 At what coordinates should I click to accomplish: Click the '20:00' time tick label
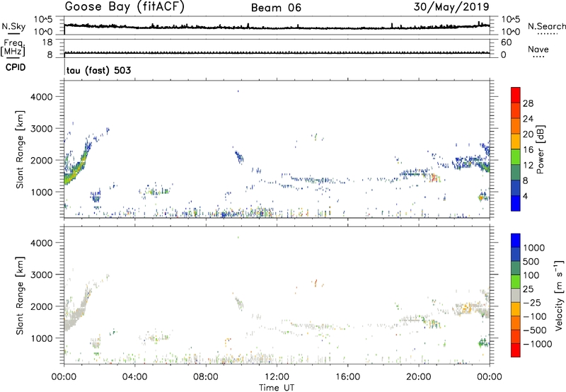(419, 377)
